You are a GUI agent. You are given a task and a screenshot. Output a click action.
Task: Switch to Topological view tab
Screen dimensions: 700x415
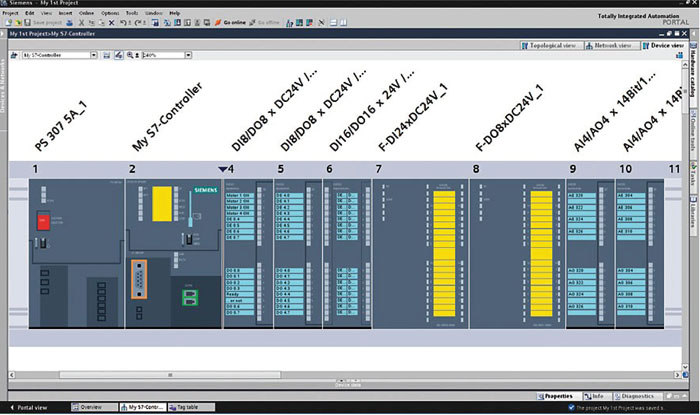[x=549, y=45]
